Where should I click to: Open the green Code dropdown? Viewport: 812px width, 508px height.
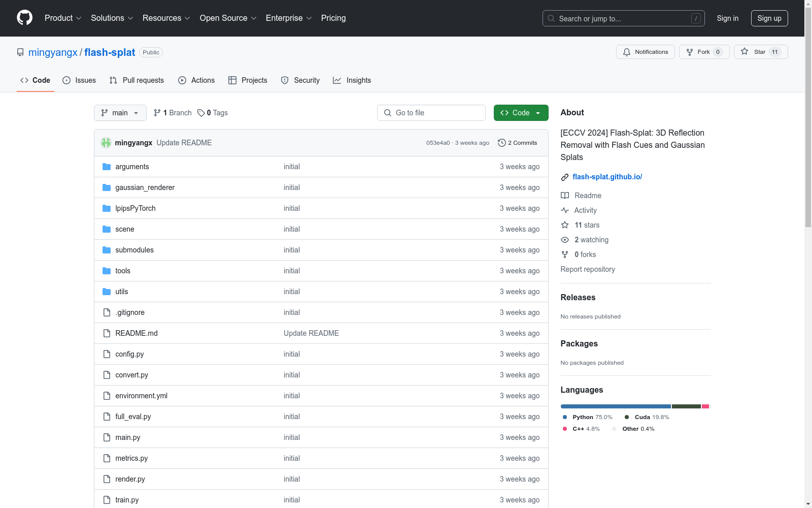[521, 113]
